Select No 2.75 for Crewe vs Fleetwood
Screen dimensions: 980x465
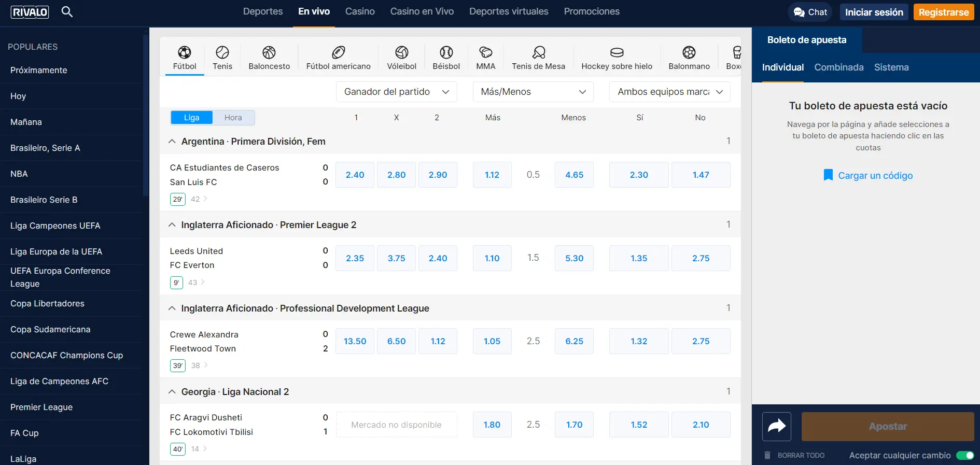tap(701, 341)
